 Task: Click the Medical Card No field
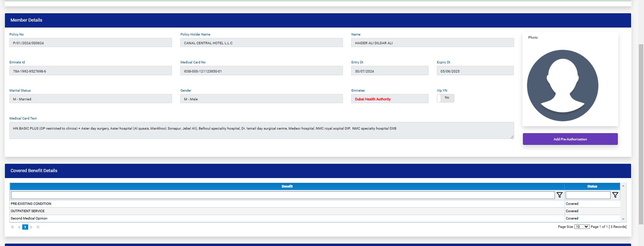pos(261,71)
